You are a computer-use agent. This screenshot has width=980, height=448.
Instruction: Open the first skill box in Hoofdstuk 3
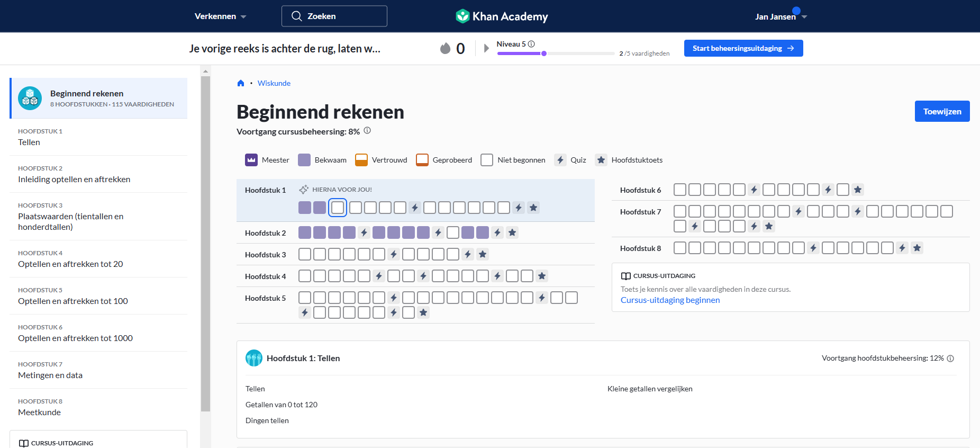305,254
